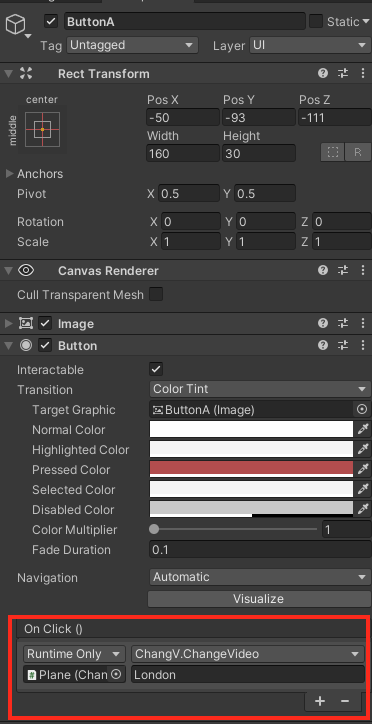This screenshot has width=372, height=724.
Task: Click the GameObject cube icon
Action: click(x=15, y=25)
